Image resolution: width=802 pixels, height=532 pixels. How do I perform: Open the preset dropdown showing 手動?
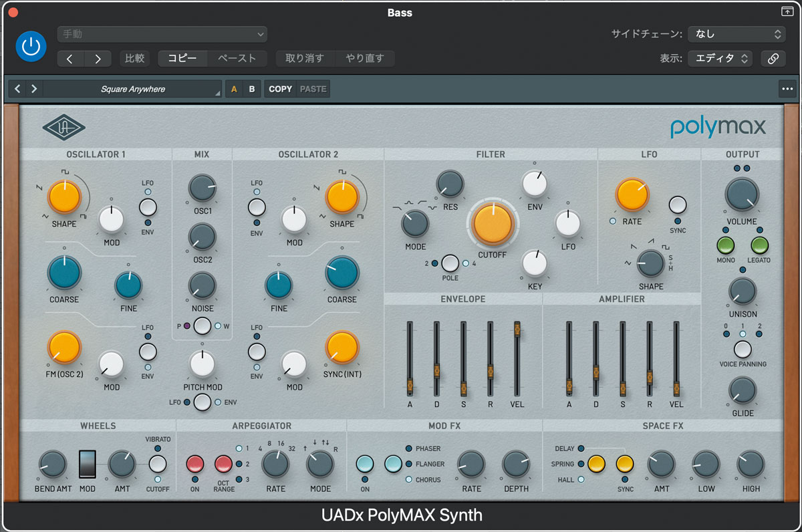[162, 34]
